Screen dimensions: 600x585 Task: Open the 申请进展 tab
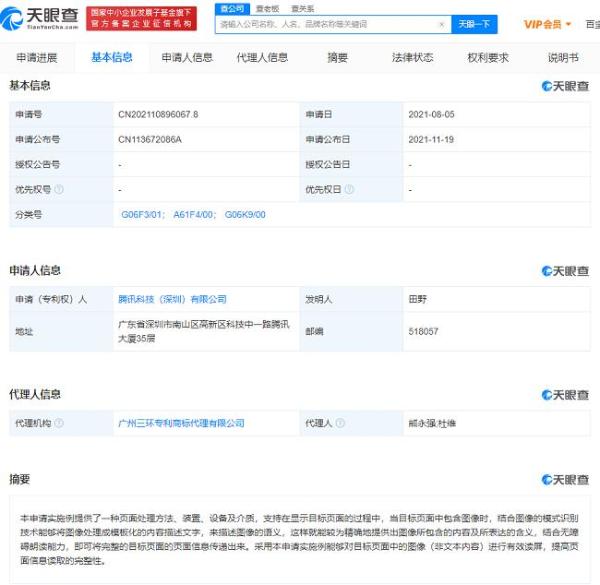(x=37, y=58)
